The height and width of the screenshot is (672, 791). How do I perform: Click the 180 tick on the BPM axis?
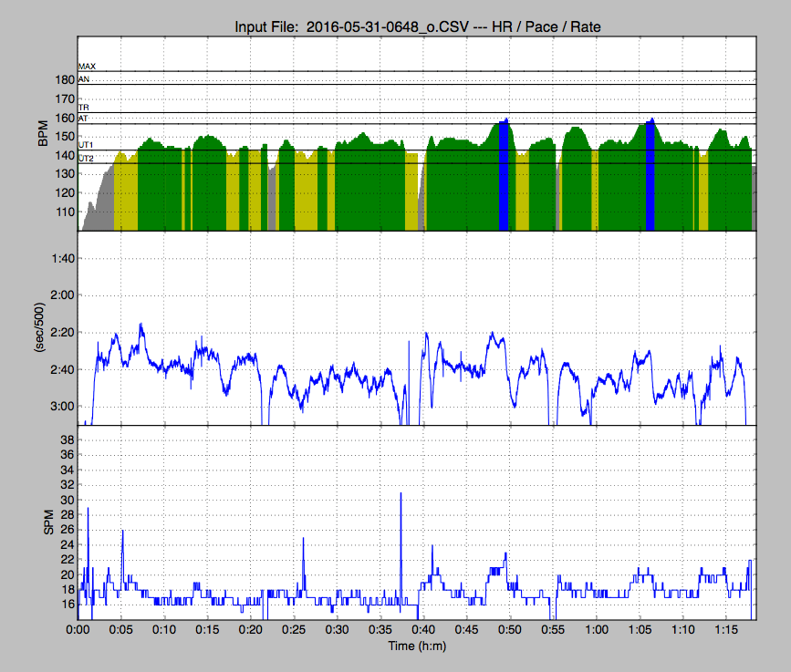[x=64, y=80]
